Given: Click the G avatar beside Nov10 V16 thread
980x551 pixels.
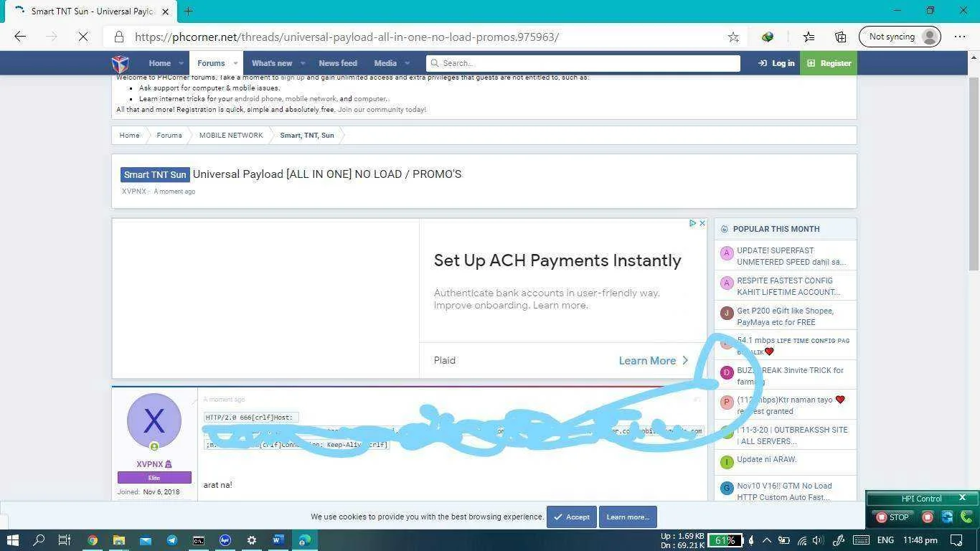Looking at the screenshot, I should (x=727, y=489).
